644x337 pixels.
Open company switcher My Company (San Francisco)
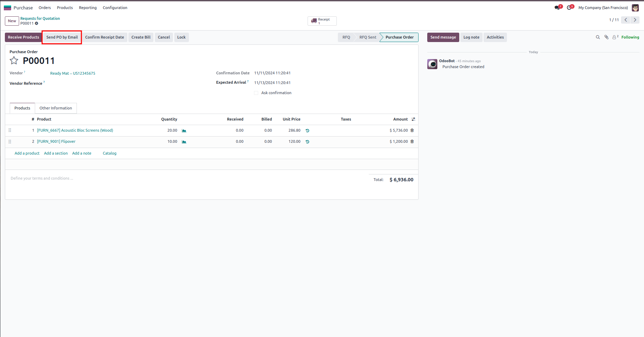coord(603,8)
